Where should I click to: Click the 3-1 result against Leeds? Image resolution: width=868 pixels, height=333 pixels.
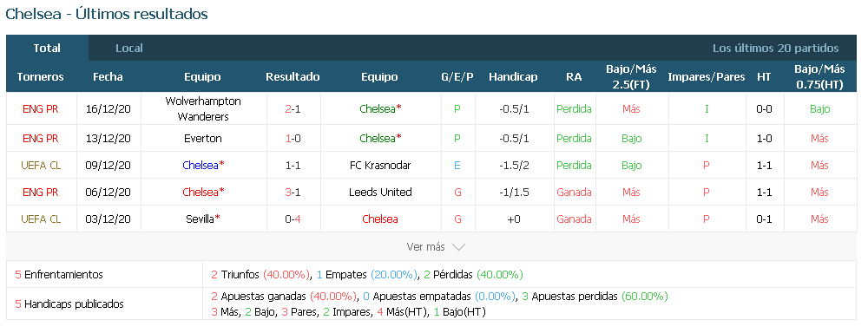[x=293, y=193]
